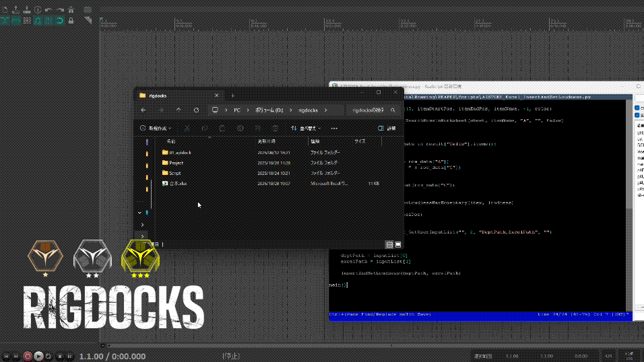644x362 pixels.
Task: Click the Open Project upload-arrow icon
Action: [15, 9]
